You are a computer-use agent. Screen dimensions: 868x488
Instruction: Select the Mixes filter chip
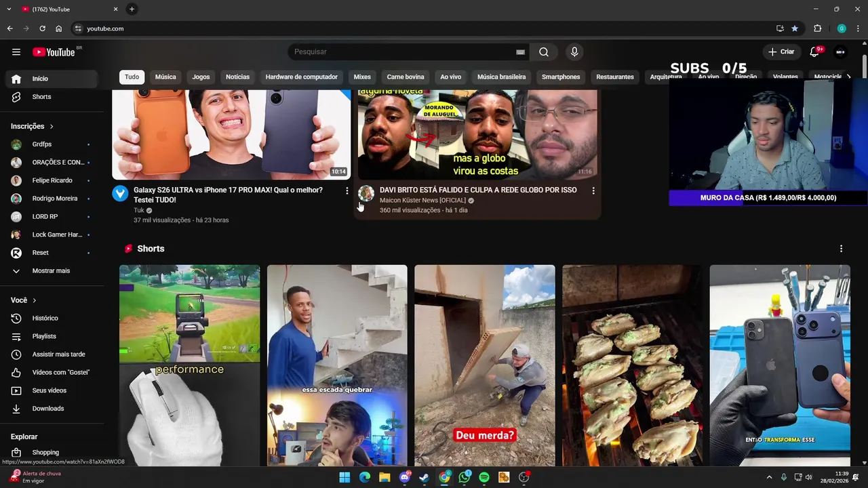(362, 77)
